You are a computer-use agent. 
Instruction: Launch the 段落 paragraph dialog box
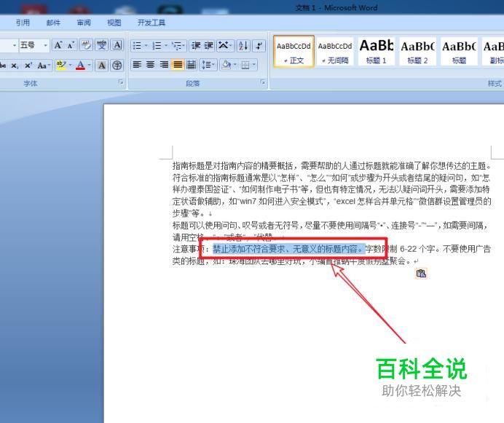coord(263,82)
